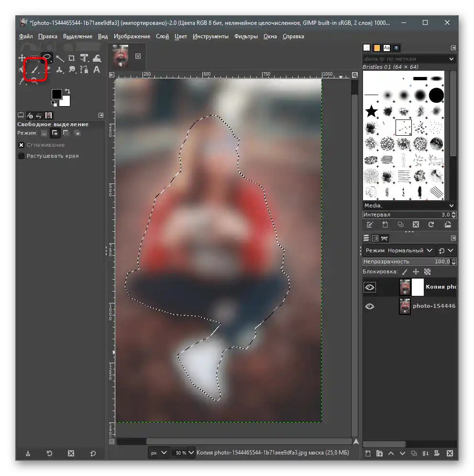Delete tool preset icon
The height and width of the screenshot is (476, 474).
click(71, 453)
